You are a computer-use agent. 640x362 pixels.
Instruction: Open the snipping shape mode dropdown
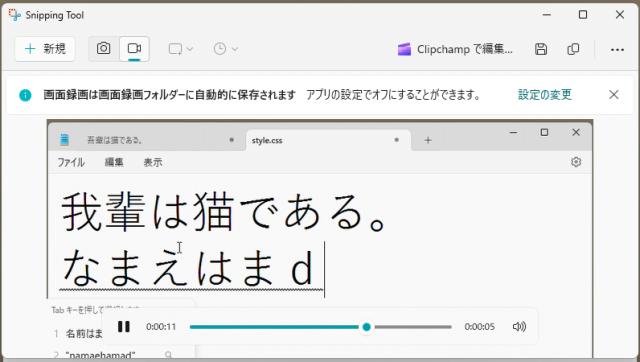pos(181,49)
